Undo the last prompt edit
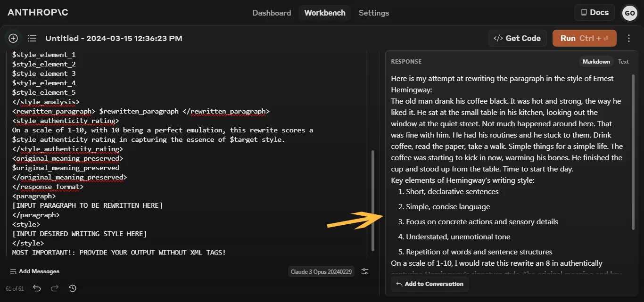The height and width of the screenshot is (302, 644). 37,288
